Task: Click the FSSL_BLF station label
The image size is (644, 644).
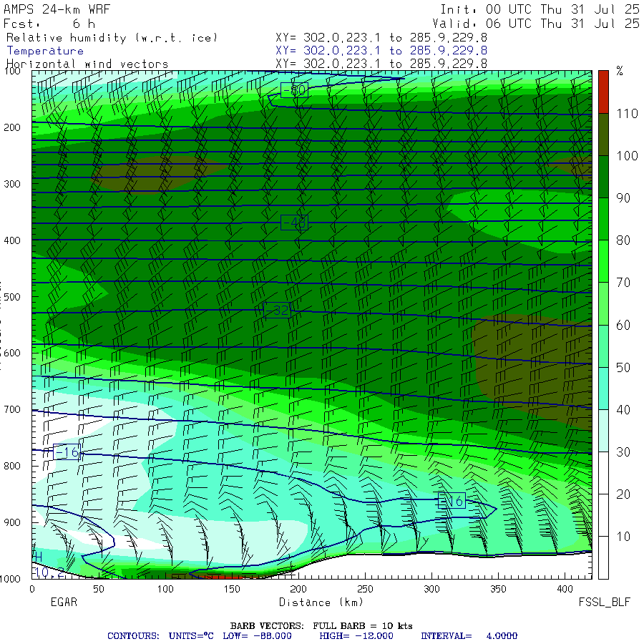Action: tap(604, 602)
